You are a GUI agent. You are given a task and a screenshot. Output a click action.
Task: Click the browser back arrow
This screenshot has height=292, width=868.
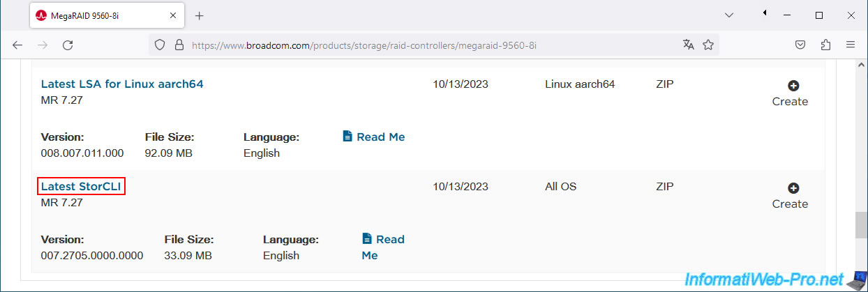pos(17,45)
